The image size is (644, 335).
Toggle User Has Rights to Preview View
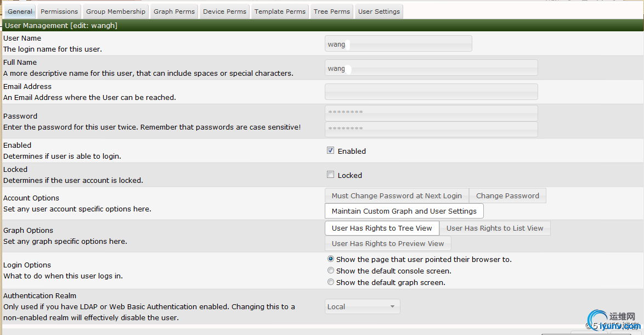[388, 244]
